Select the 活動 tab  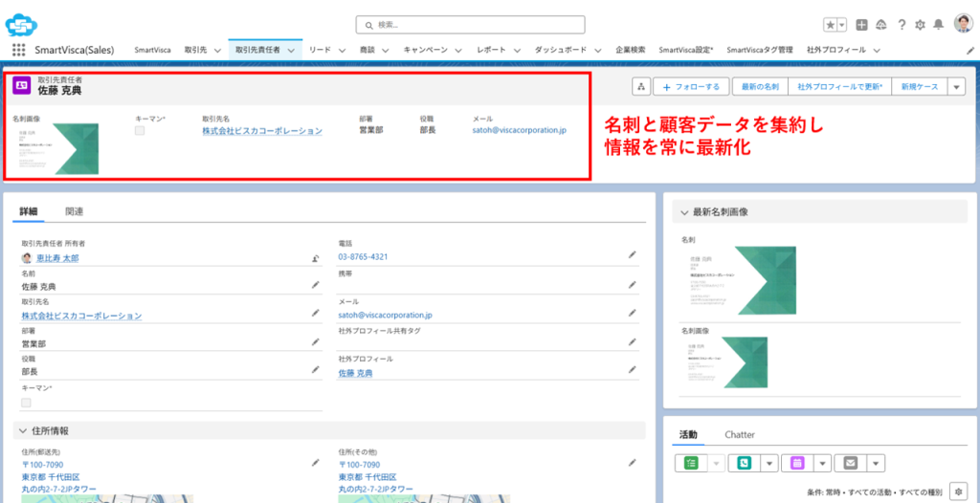pyautogui.click(x=688, y=434)
